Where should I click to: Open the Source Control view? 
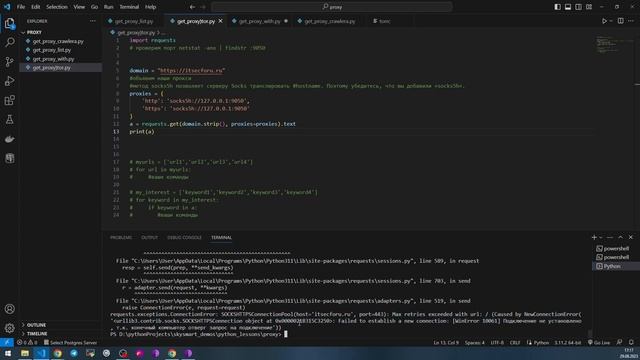tap(9, 62)
